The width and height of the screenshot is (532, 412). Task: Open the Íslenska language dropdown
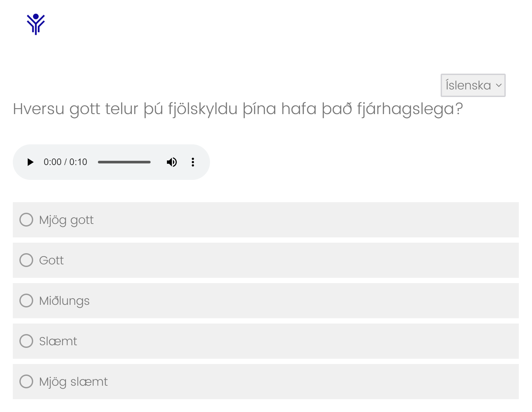coord(473,85)
